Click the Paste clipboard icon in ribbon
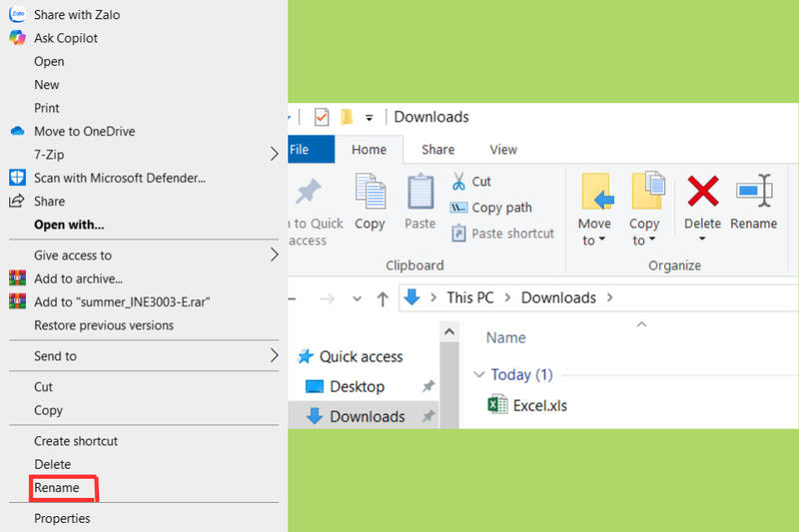The height and width of the screenshot is (532, 799). (x=420, y=192)
